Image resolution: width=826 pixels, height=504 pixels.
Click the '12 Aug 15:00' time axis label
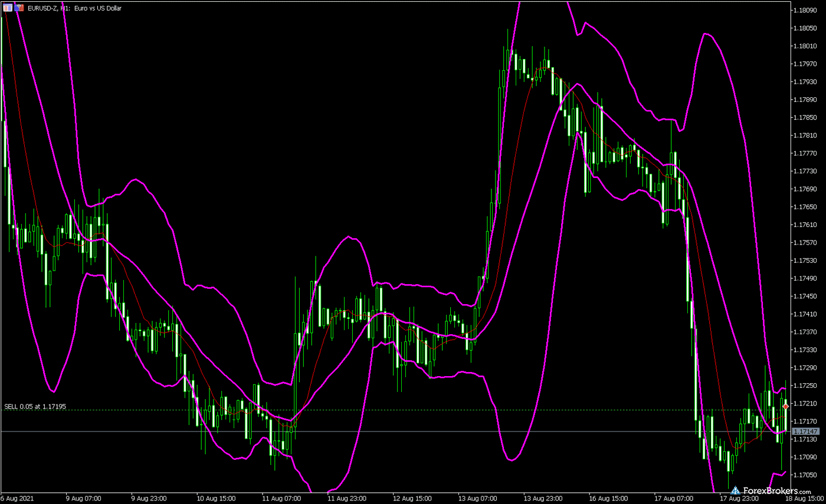pos(413,498)
